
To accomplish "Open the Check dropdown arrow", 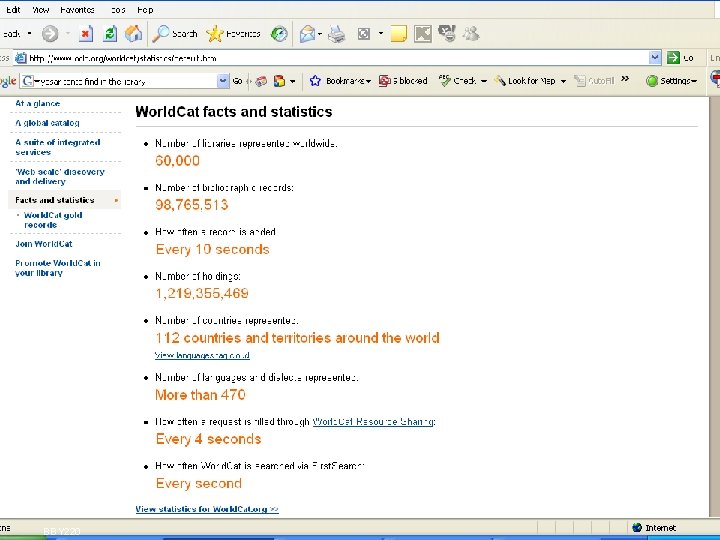I will [x=484, y=81].
